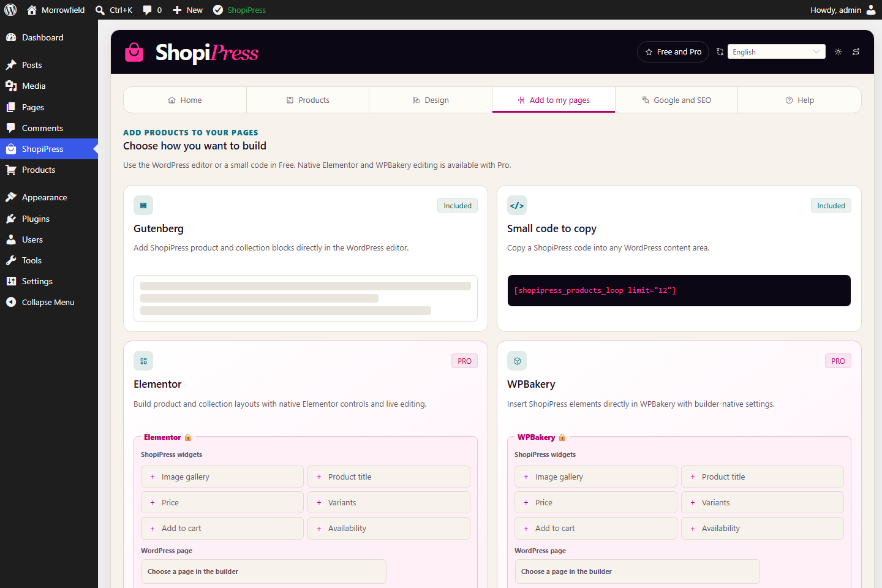
Task: Click the Gutenberg block icon
Action: 143,206
